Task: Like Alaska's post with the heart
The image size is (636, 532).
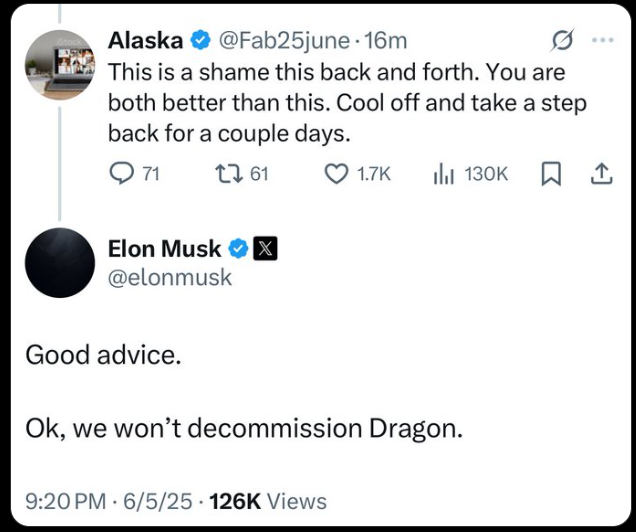Action: [337, 174]
